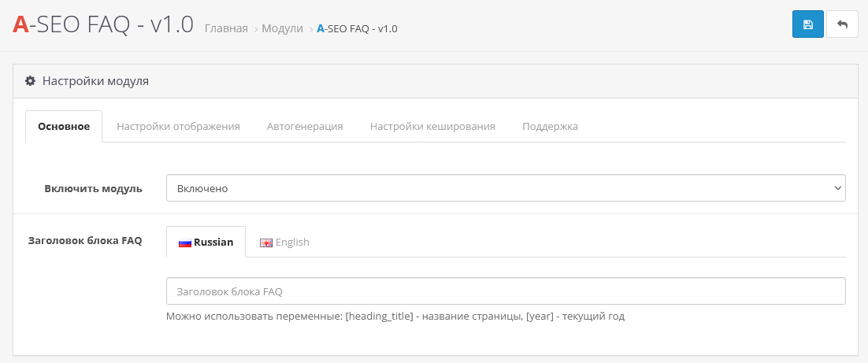Open the Настройки отображения tab

[x=178, y=126]
